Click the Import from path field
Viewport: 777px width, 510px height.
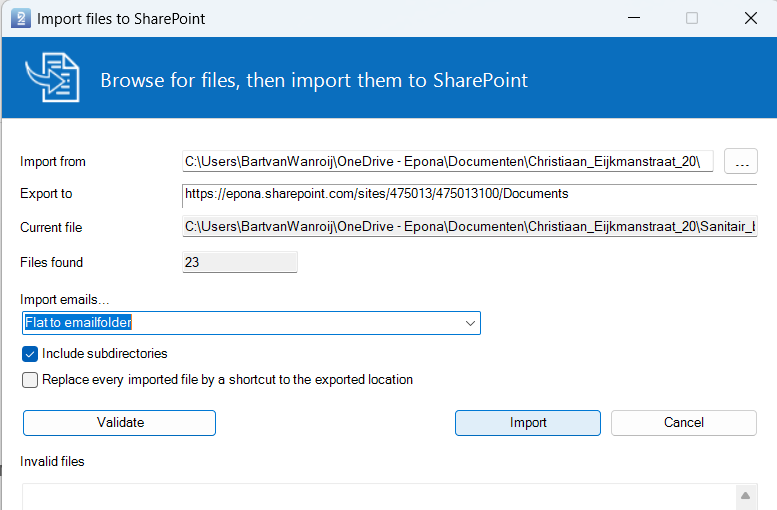447,162
